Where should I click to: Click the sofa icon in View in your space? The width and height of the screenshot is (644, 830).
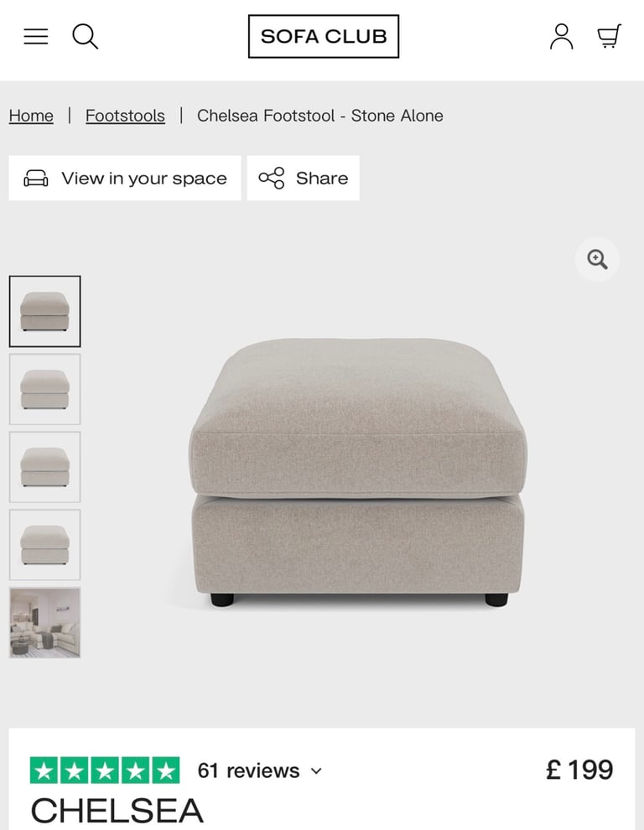click(36, 179)
